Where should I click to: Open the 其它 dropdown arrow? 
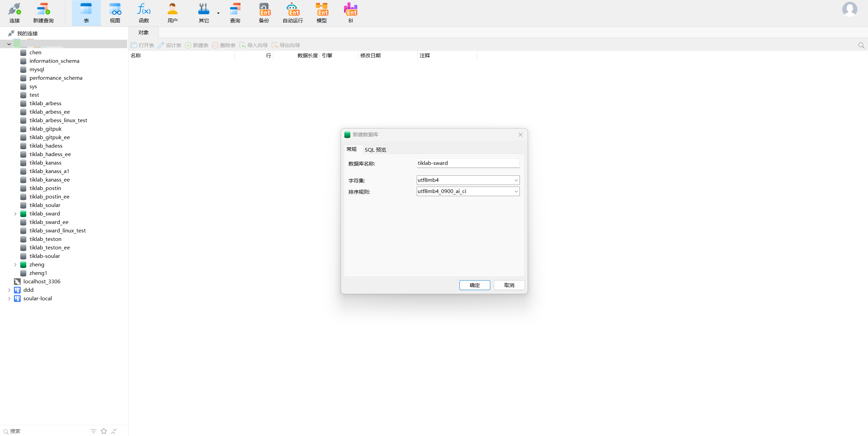pos(218,13)
